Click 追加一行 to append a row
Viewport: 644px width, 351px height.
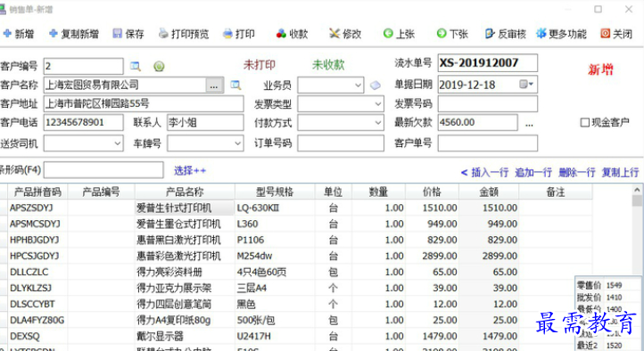pos(533,173)
